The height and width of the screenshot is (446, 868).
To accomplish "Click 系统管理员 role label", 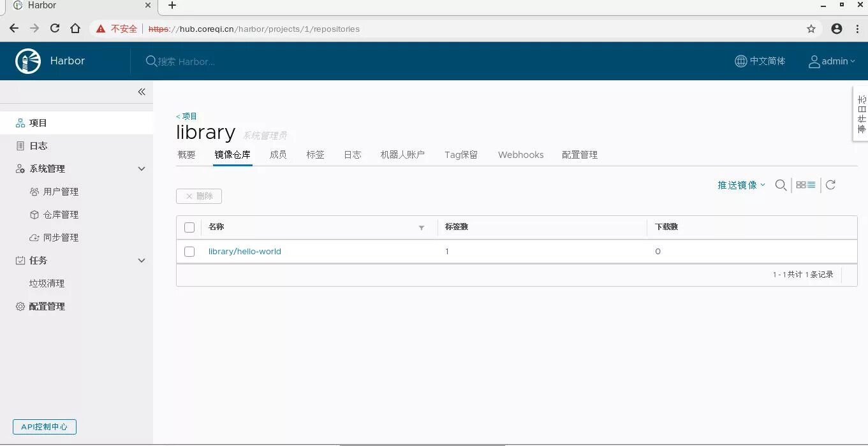I will point(265,135).
